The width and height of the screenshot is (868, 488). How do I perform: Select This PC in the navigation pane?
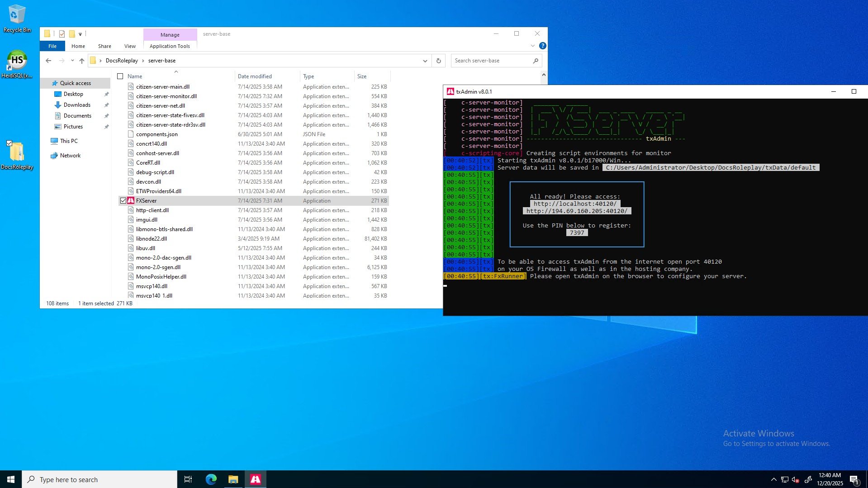pos(69,141)
